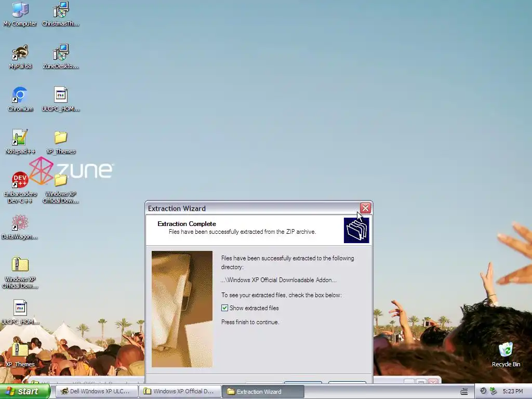Viewport: 532px width, 399px height.
Task: Click the "...\Windows XP Official Downloadable Addon..." path
Action: [x=278, y=280]
